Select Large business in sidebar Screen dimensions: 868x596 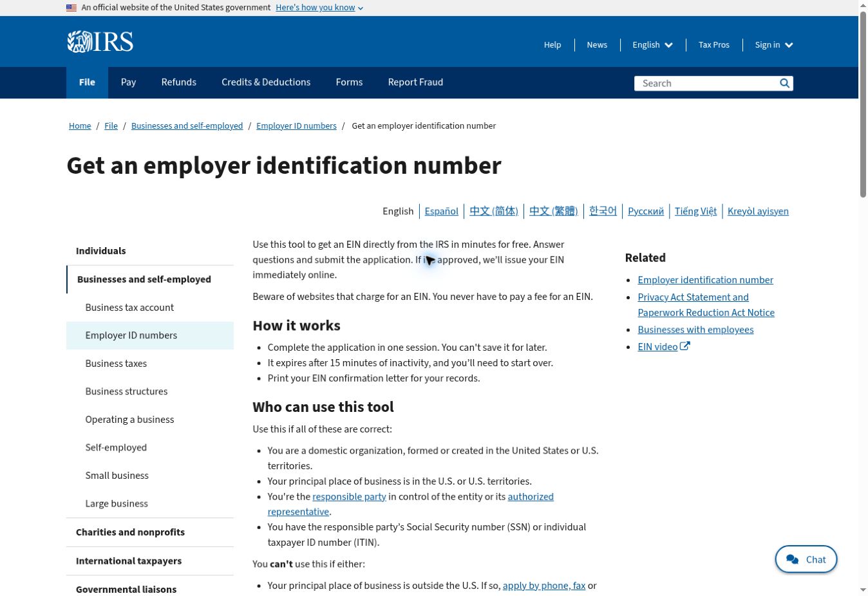click(150, 503)
